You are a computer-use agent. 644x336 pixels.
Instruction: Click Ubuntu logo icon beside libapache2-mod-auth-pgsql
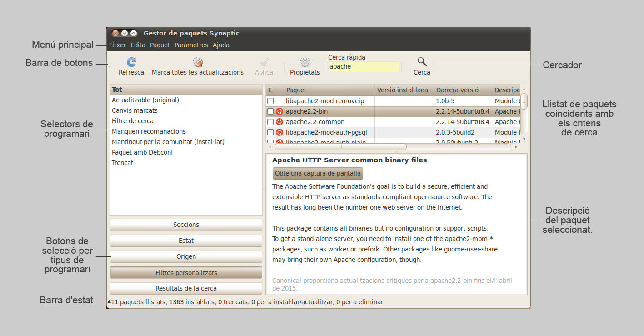pos(280,132)
